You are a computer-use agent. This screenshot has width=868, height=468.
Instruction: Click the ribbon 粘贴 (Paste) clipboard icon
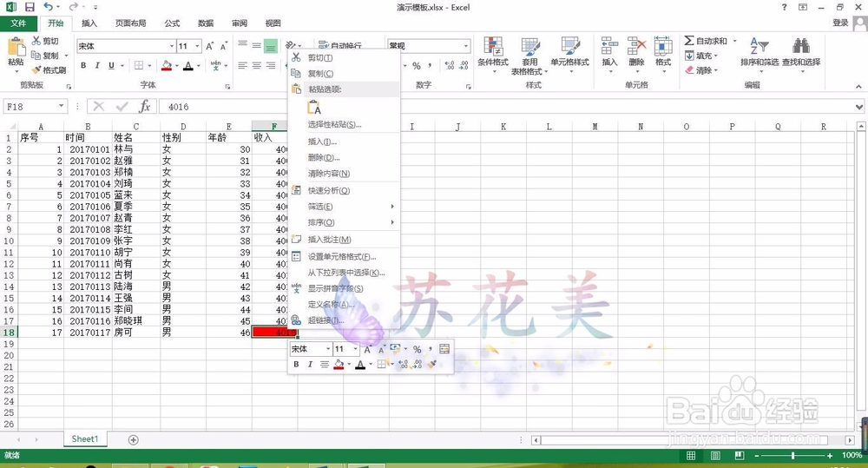click(16, 47)
